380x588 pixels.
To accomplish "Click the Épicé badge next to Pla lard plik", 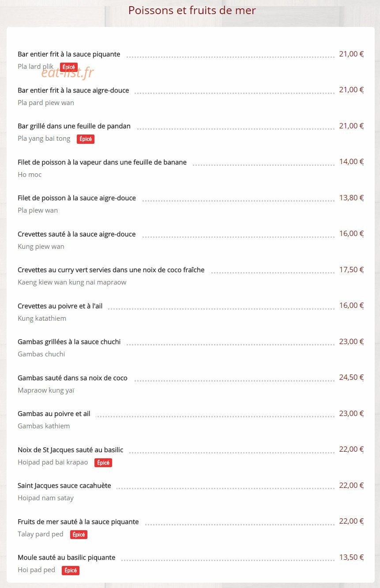I will click(69, 67).
